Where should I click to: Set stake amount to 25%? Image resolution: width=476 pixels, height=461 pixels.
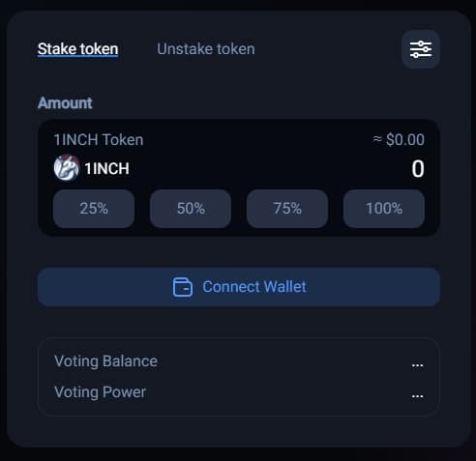click(x=94, y=209)
